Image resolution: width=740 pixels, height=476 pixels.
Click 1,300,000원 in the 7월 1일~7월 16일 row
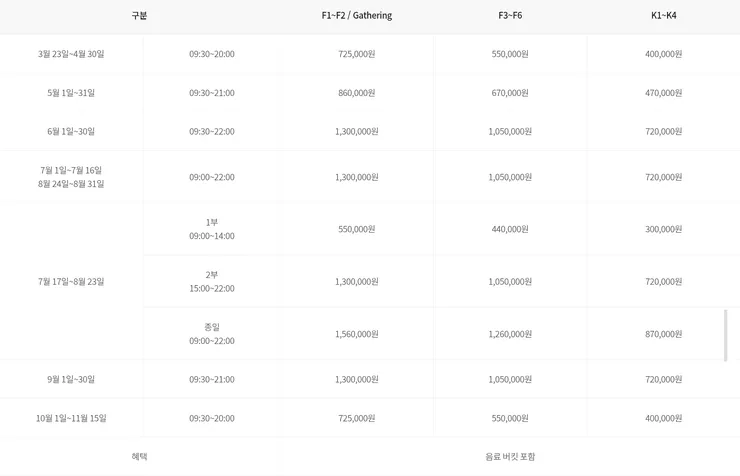pos(357,177)
